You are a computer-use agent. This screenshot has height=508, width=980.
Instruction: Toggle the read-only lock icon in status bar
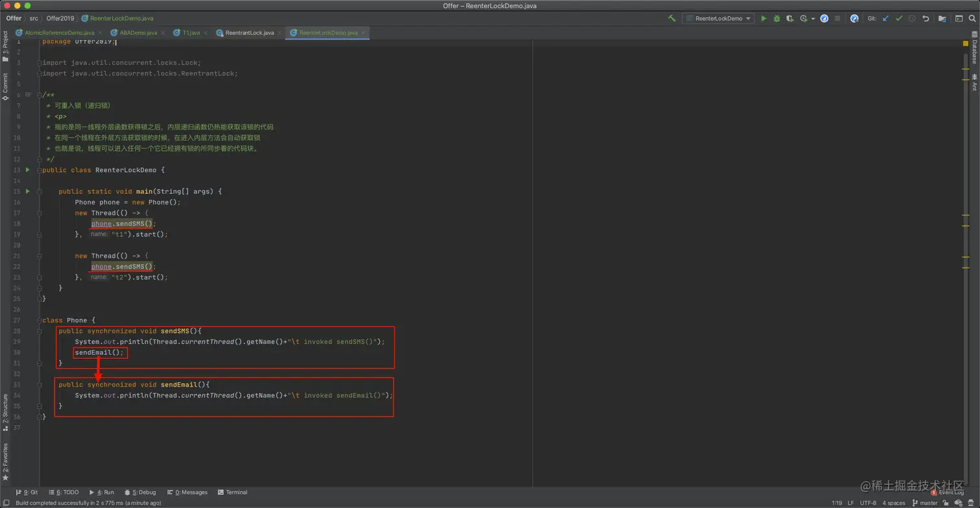pyautogui.click(x=947, y=503)
